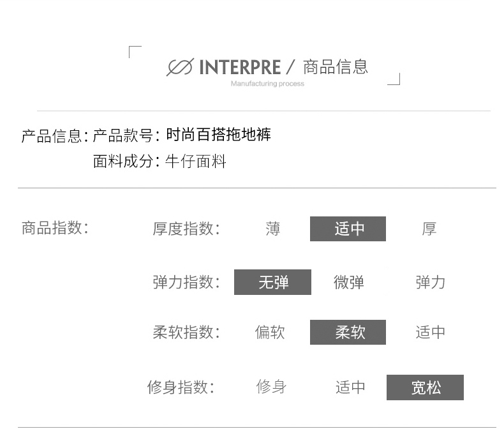Screen dimensions: 504x436
Task: Click the INTERPRE logo icon
Action: coord(180,67)
